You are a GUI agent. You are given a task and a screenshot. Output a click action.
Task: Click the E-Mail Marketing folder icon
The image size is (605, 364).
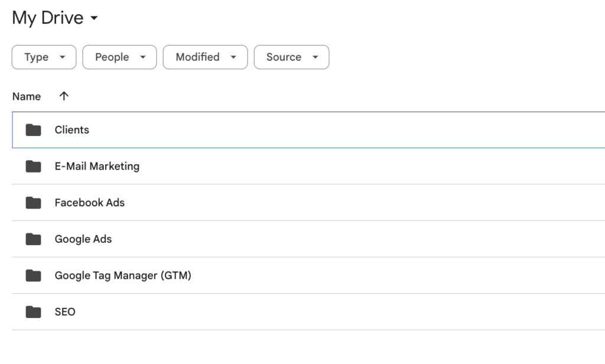click(33, 167)
